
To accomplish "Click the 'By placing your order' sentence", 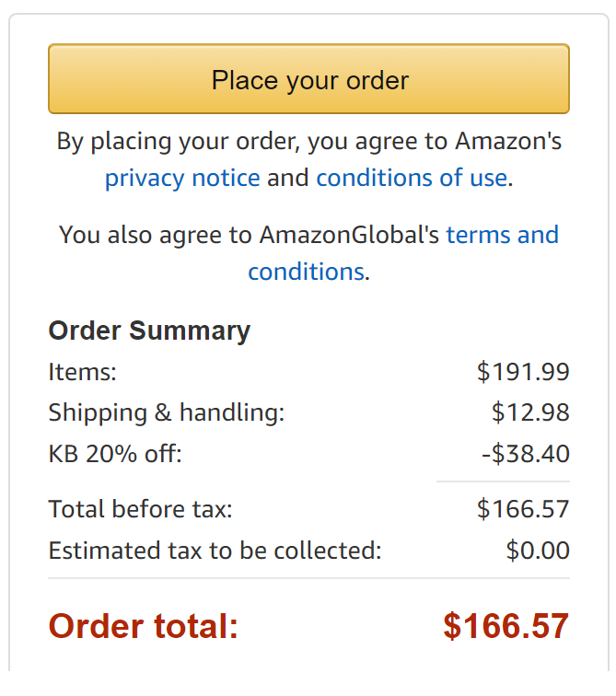I will [308, 142].
